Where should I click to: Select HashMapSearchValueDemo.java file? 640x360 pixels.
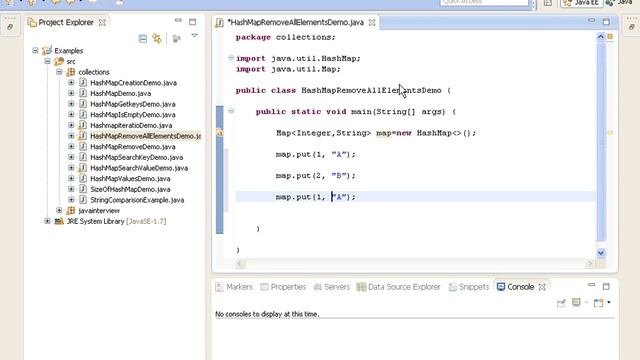[139, 168]
